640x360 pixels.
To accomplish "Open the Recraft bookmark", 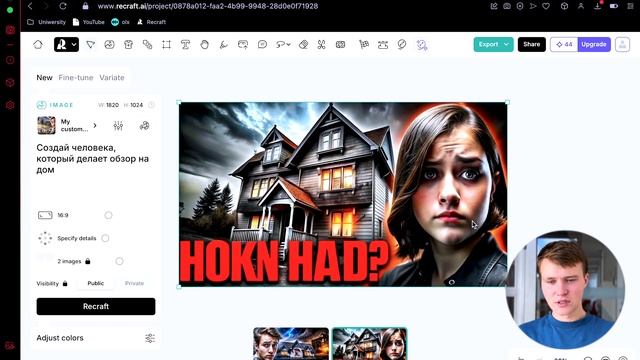I will pos(151,22).
